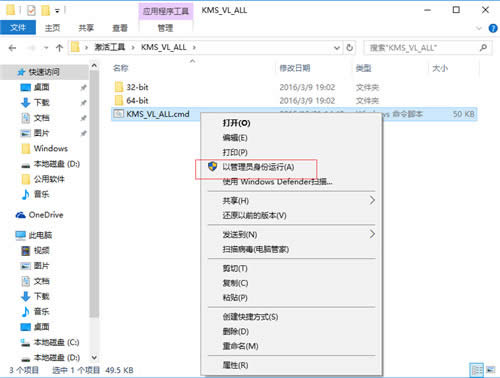
Task: Open the recent locations dropdown arrow
Action: coord(46,48)
